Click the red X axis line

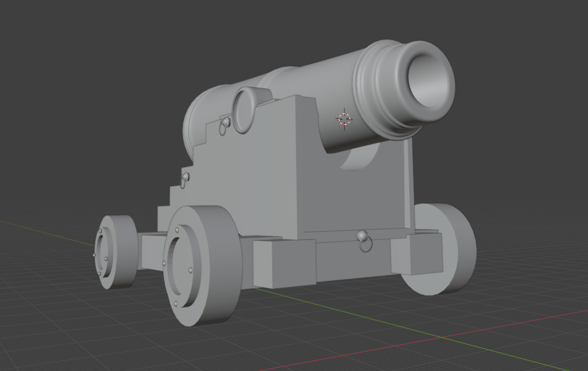[x=500, y=327]
